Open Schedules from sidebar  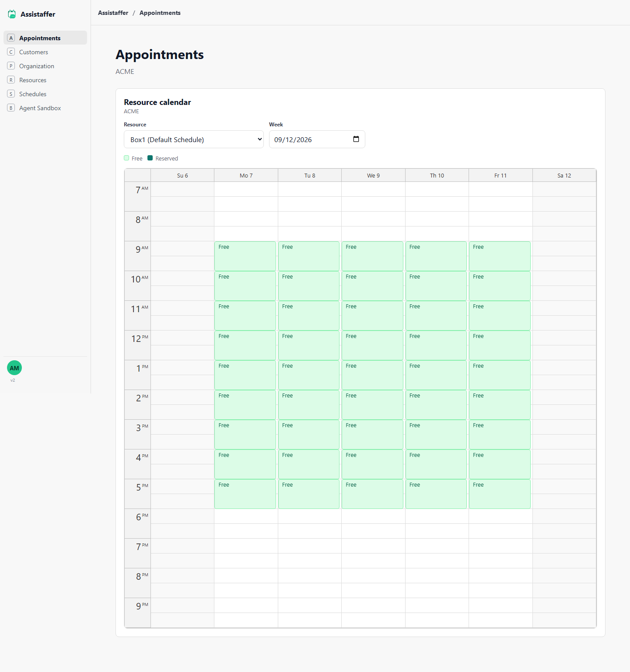point(45,94)
